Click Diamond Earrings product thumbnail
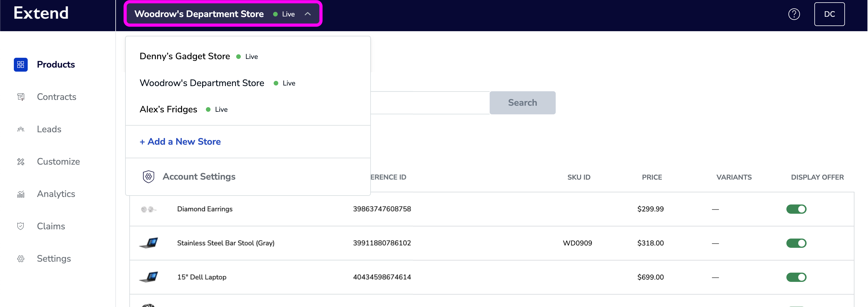 tap(149, 209)
